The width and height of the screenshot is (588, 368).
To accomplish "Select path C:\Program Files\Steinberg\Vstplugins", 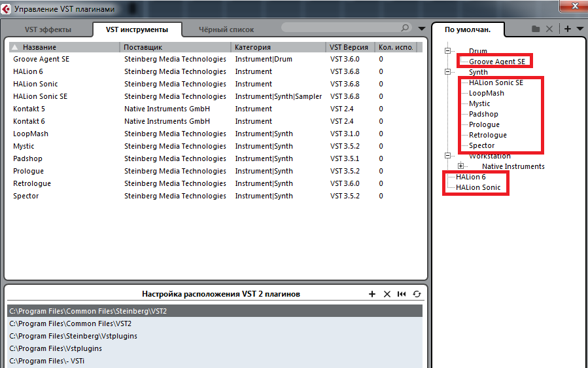I will point(215,336).
